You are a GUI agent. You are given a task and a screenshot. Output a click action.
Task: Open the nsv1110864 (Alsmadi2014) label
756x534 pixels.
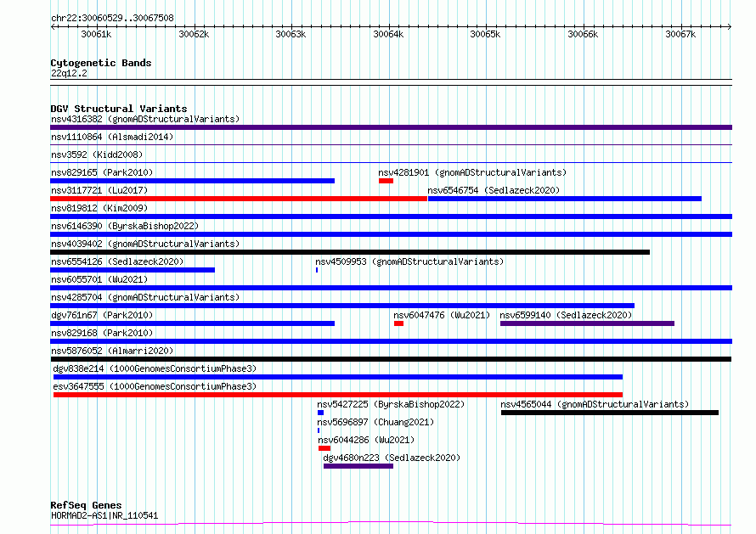coord(112,137)
